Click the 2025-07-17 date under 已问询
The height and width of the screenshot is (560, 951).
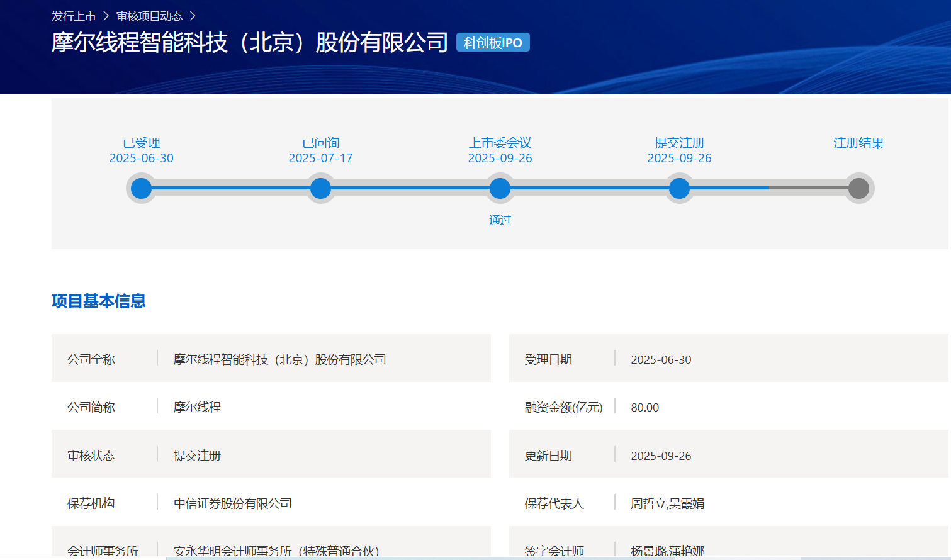321,158
